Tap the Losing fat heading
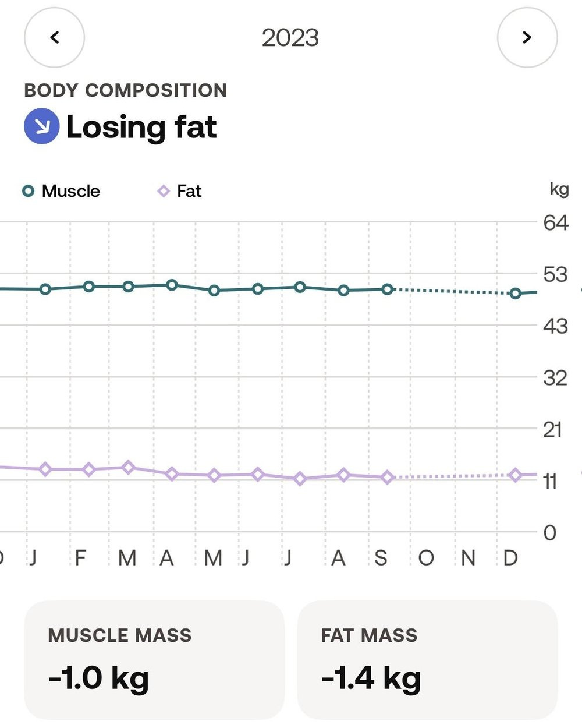Screen dimensions: 582x728 tap(141, 128)
